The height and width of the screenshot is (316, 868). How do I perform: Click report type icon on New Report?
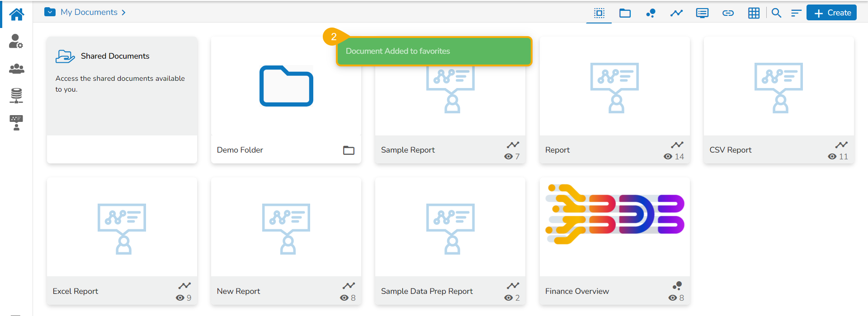click(349, 286)
